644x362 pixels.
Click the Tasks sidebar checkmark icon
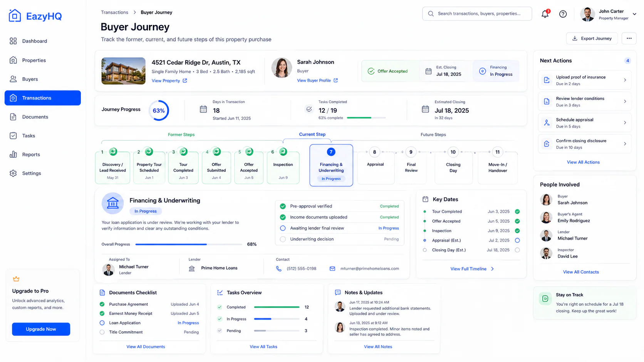13,135
